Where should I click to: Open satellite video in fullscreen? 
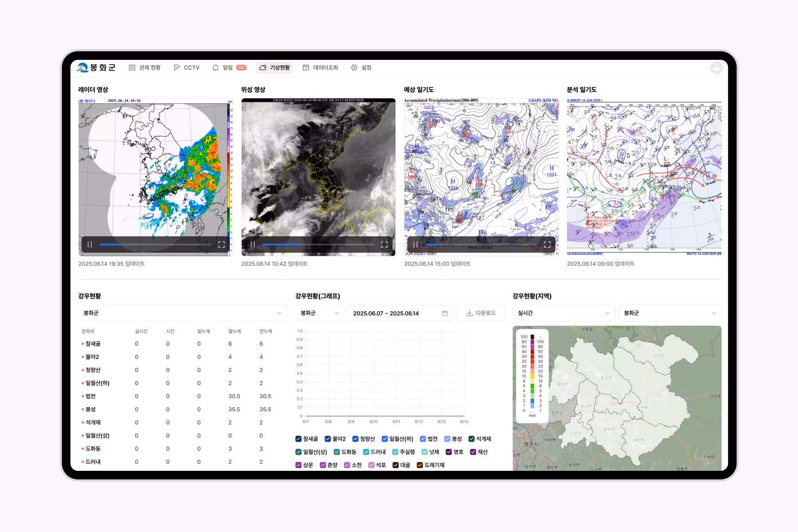(384, 244)
